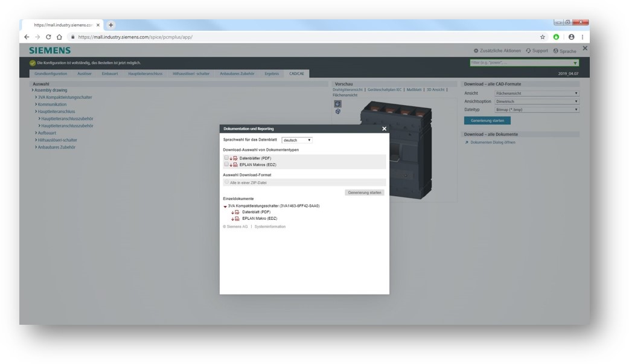
Task: Open the deutsch language dropdown
Action: pyautogui.click(x=297, y=140)
